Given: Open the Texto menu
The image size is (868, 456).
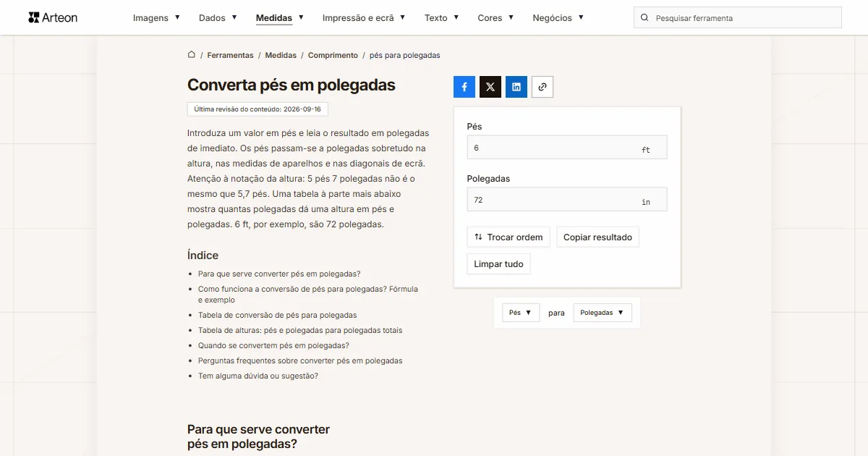Looking at the screenshot, I should (x=441, y=17).
